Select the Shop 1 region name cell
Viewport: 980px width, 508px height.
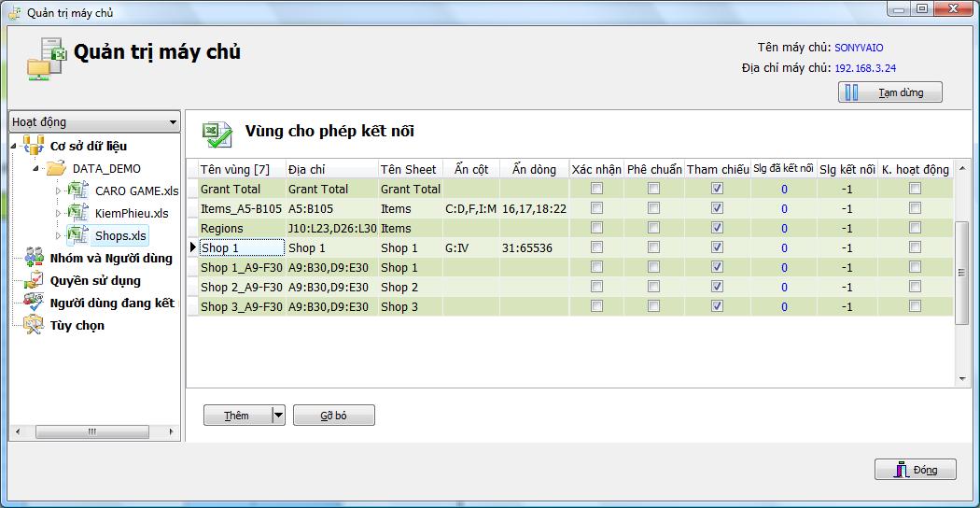241,247
